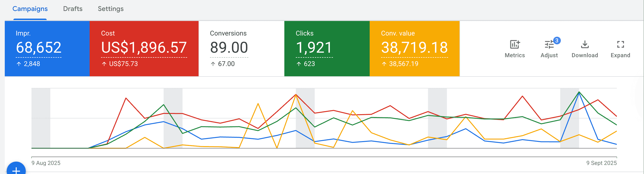
Task: Expand the chart to fullscreen
Action: (620, 45)
